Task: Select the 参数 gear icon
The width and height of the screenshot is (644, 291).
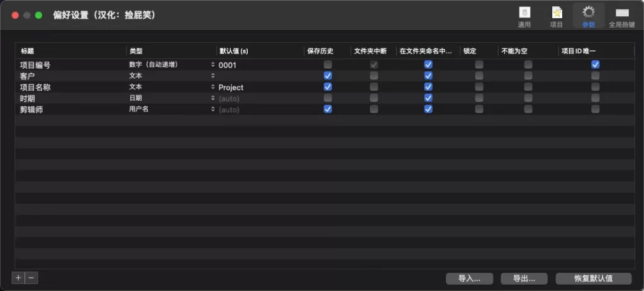Action: click(x=589, y=13)
